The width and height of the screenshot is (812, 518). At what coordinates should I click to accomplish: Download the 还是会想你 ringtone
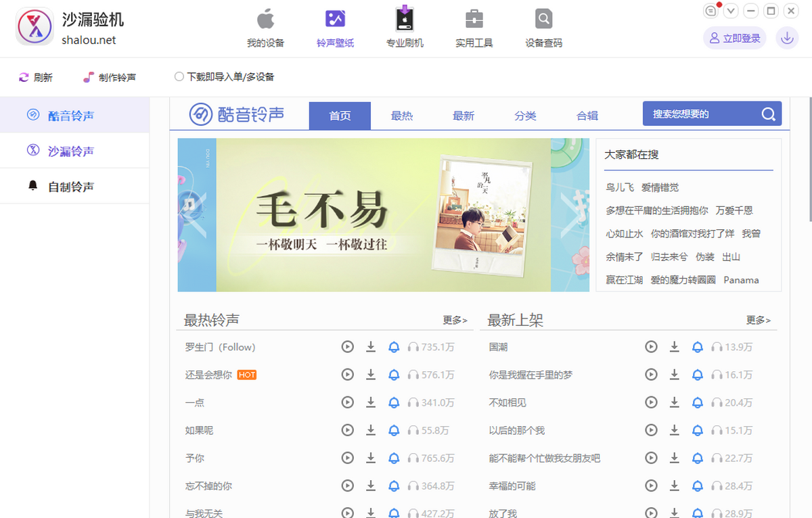(x=370, y=375)
